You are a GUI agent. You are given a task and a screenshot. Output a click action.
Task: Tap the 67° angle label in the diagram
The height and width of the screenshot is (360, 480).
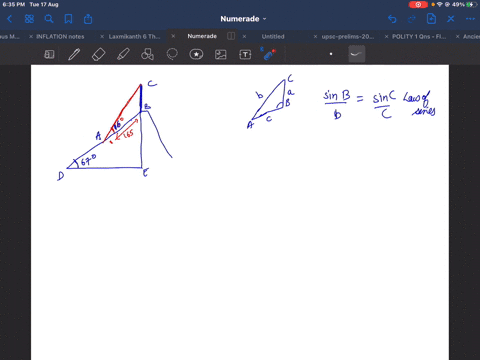[x=88, y=160]
